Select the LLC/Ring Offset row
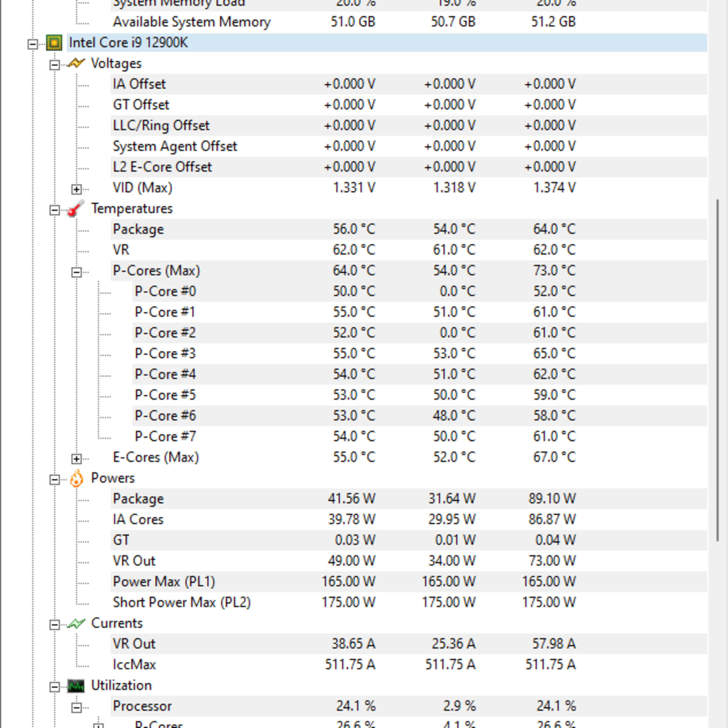The image size is (728, 728). (x=409, y=126)
